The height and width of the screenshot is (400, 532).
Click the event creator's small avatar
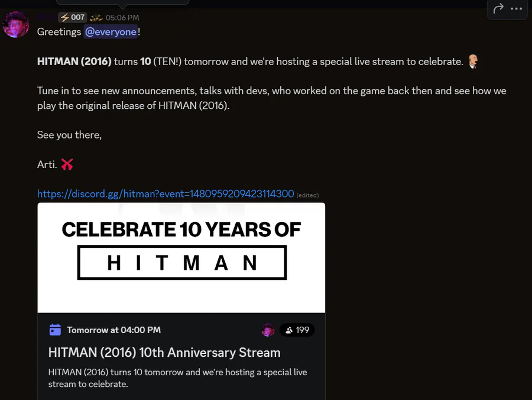point(268,330)
